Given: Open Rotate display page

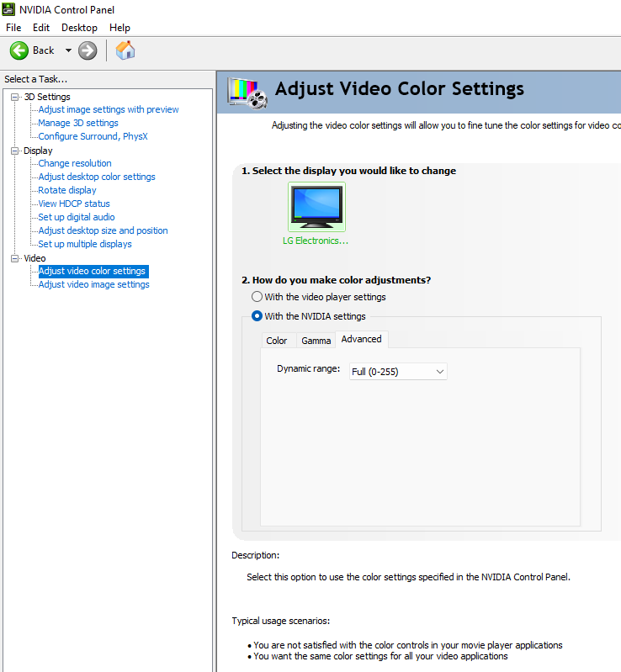Looking at the screenshot, I should point(67,190).
